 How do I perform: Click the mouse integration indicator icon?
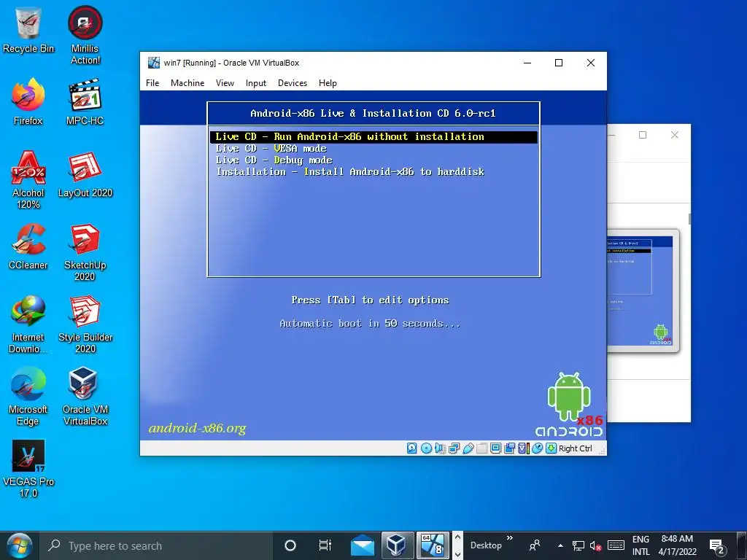click(537, 448)
